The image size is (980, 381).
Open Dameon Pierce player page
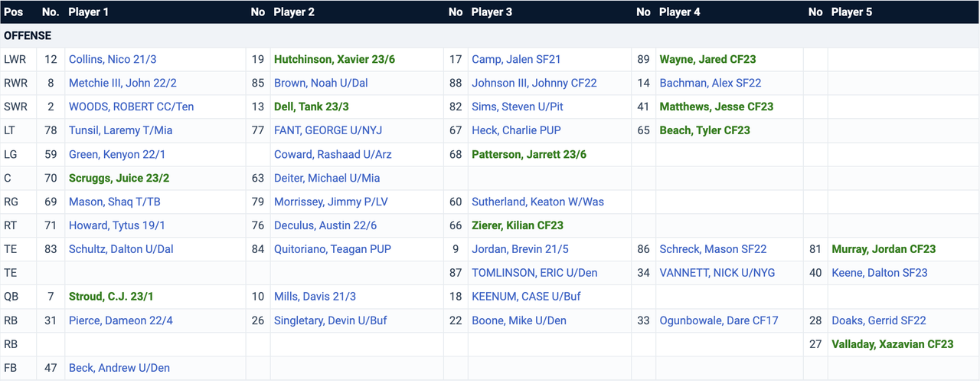click(x=120, y=320)
